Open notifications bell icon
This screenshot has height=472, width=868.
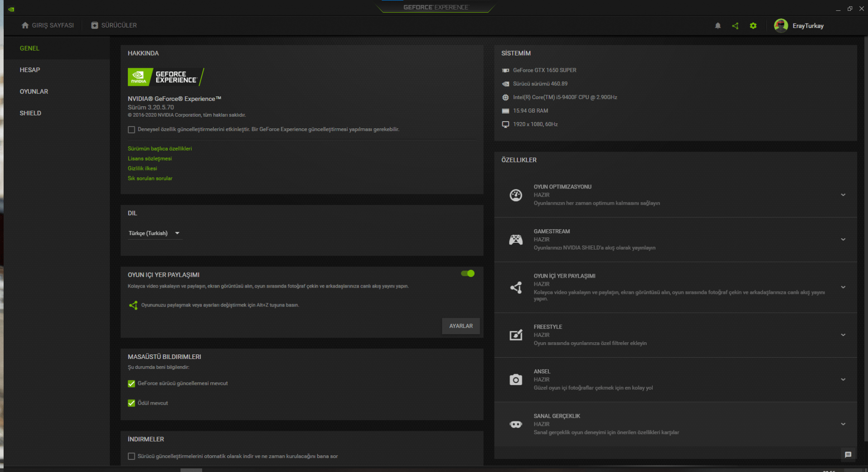[x=717, y=26]
